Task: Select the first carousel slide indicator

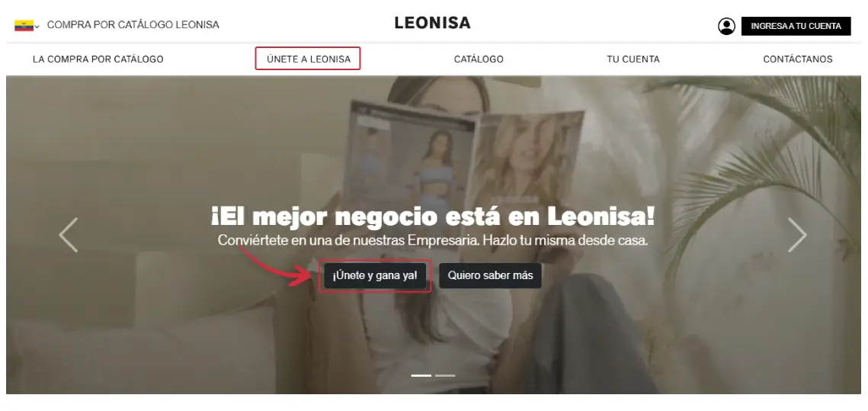Action: [421, 376]
